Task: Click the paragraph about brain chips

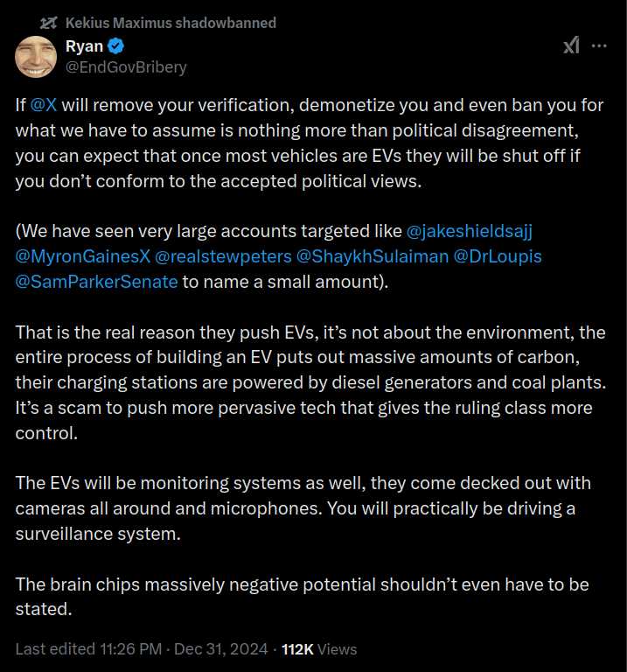Action: (x=302, y=596)
